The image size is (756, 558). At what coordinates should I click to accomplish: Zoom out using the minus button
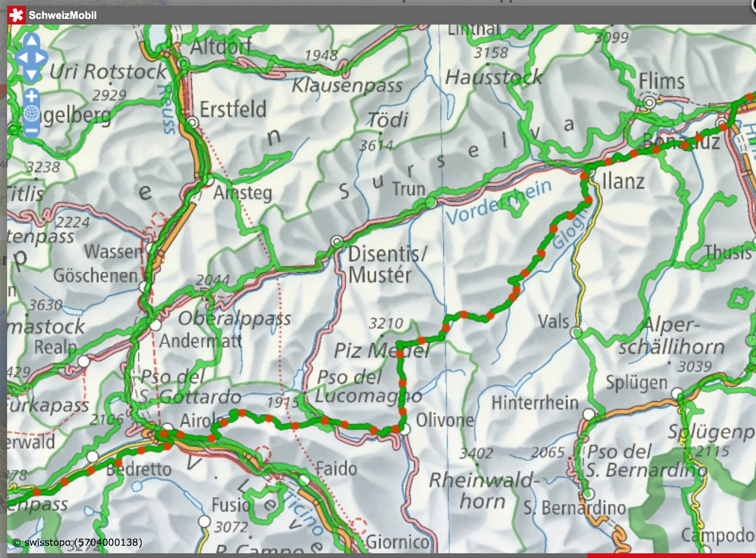32,130
